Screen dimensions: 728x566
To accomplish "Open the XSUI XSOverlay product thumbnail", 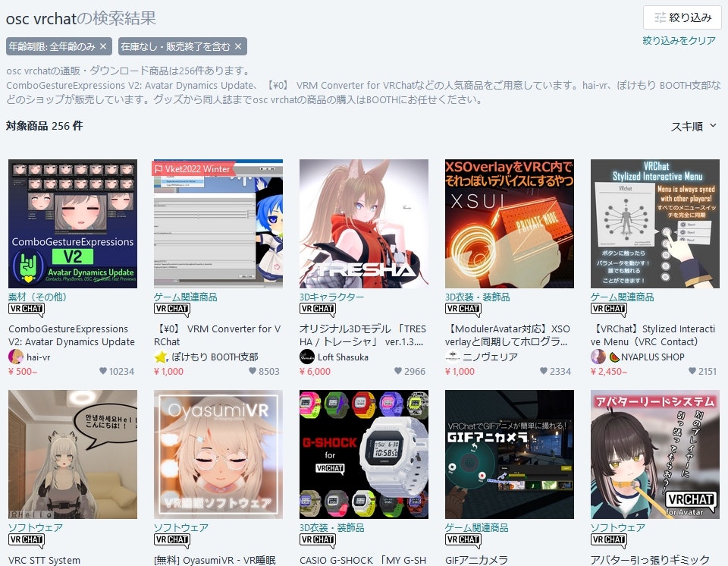I will pos(510,224).
